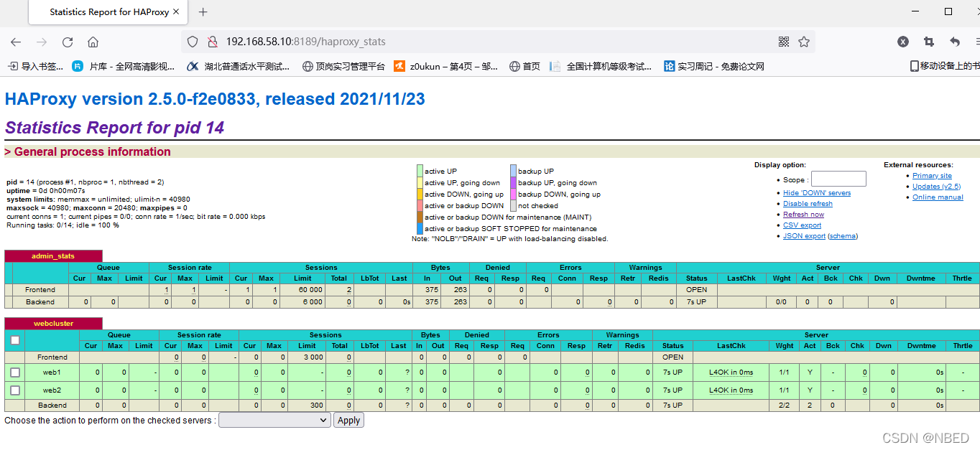Screen dimensions: 980x450
Task: Open the JSON schema link
Action: pyautogui.click(x=843, y=236)
